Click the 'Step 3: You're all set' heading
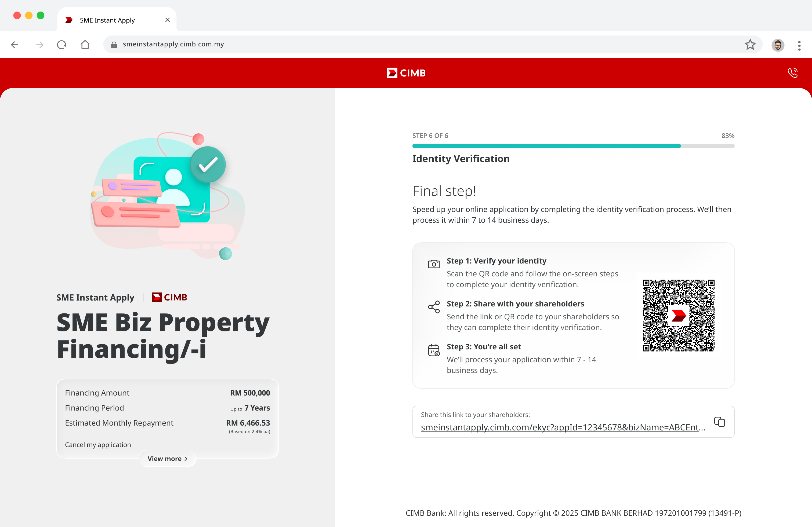Screen dimensions: 812x527 484,347
